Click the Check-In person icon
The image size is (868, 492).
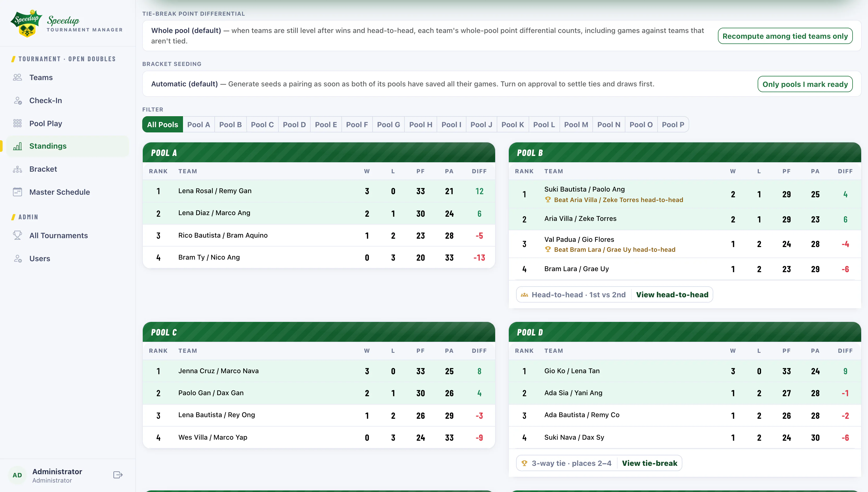pyautogui.click(x=18, y=100)
